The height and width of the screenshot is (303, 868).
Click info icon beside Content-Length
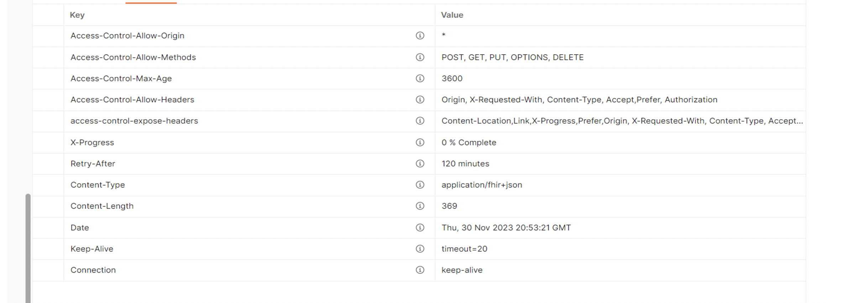click(x=420, y=206)
